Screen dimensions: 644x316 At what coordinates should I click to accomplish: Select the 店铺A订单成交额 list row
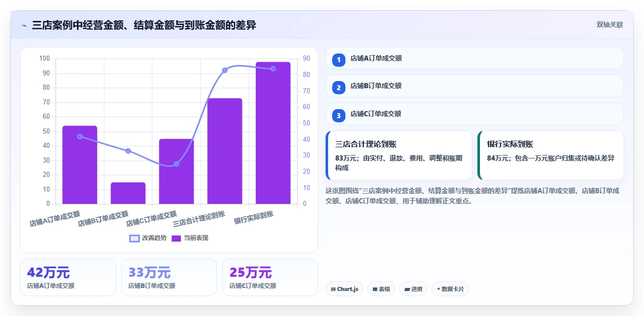point(474,58)
